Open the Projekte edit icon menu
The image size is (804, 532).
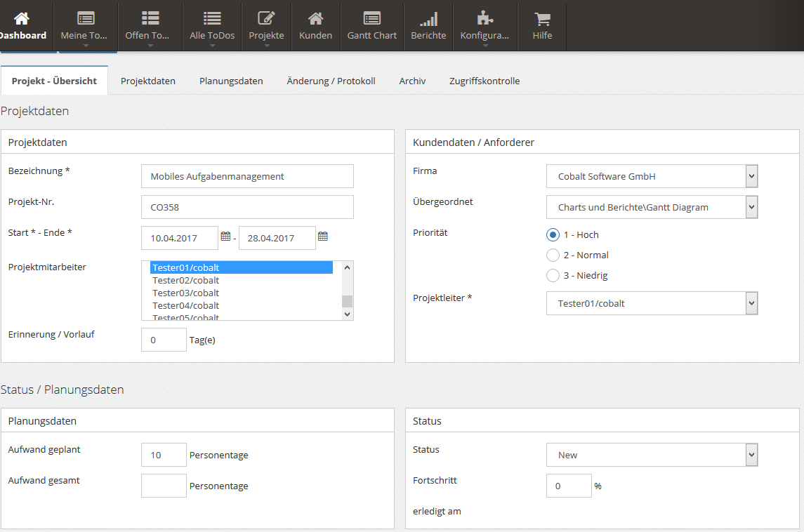click(x=266, y=19)
